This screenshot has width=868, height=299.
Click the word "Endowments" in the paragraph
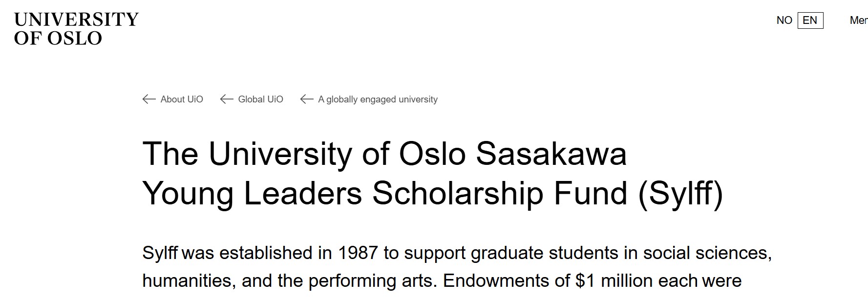click(x=506, y=281)
